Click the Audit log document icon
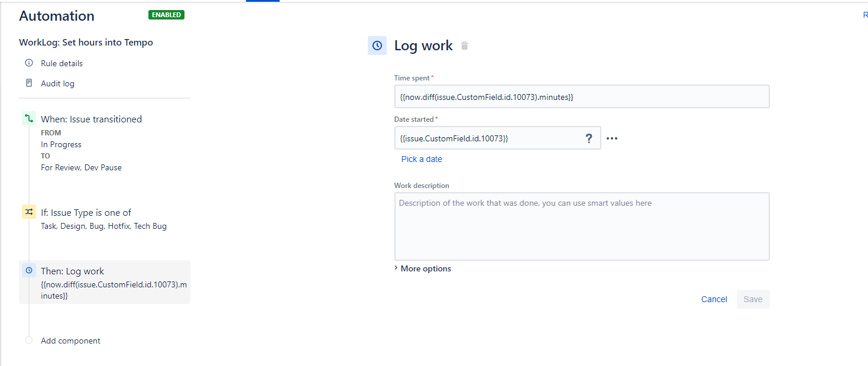Viewport: 868px width, 366px height. 29,83
